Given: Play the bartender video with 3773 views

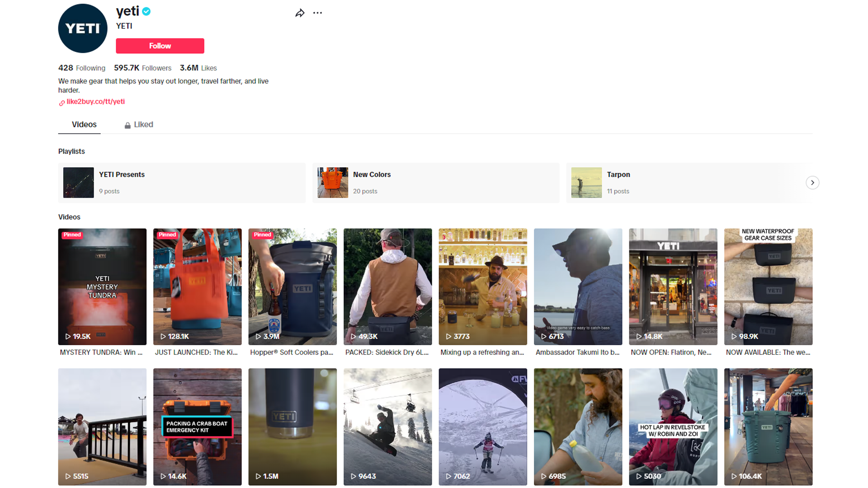Looking at the screenshot, I should [x=483, y=286].
